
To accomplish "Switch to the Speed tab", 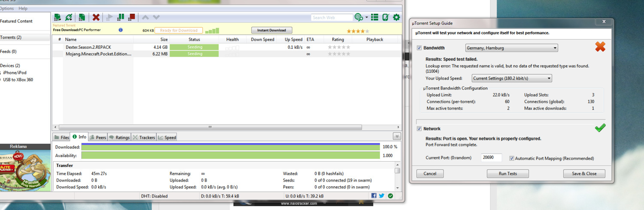I will tap(167, 138).
